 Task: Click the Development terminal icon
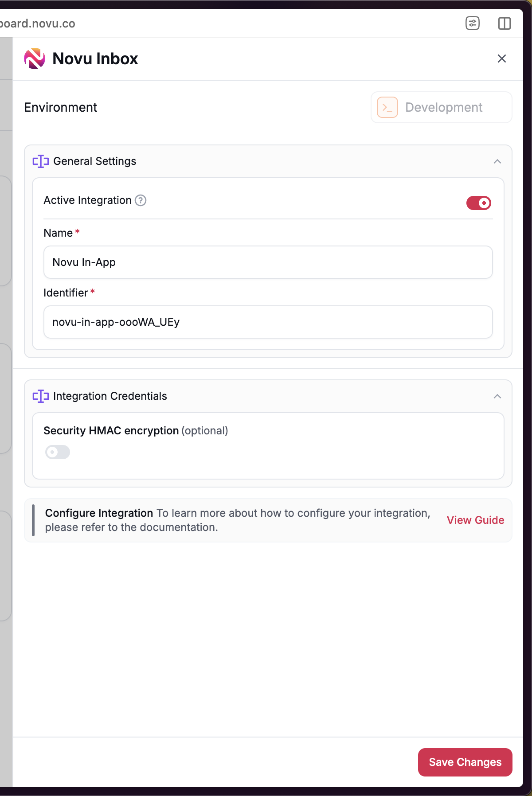click(387, 107)
